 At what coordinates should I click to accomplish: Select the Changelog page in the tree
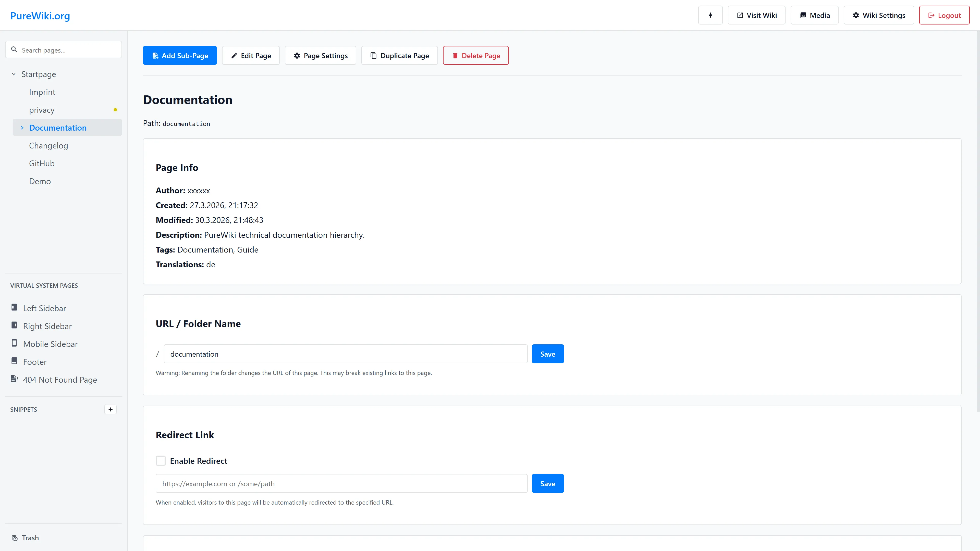click(x=48, y=146)
